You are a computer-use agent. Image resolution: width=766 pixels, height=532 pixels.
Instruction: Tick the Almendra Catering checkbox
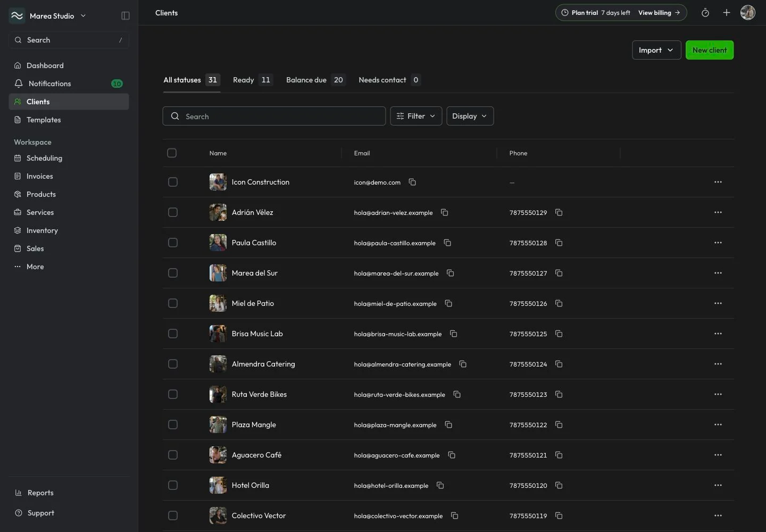(x=173, y=364)
